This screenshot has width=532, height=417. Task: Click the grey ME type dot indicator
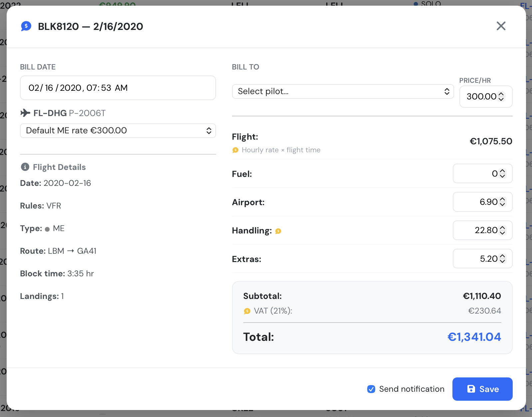pyautogui.click(x=47, y=229)
